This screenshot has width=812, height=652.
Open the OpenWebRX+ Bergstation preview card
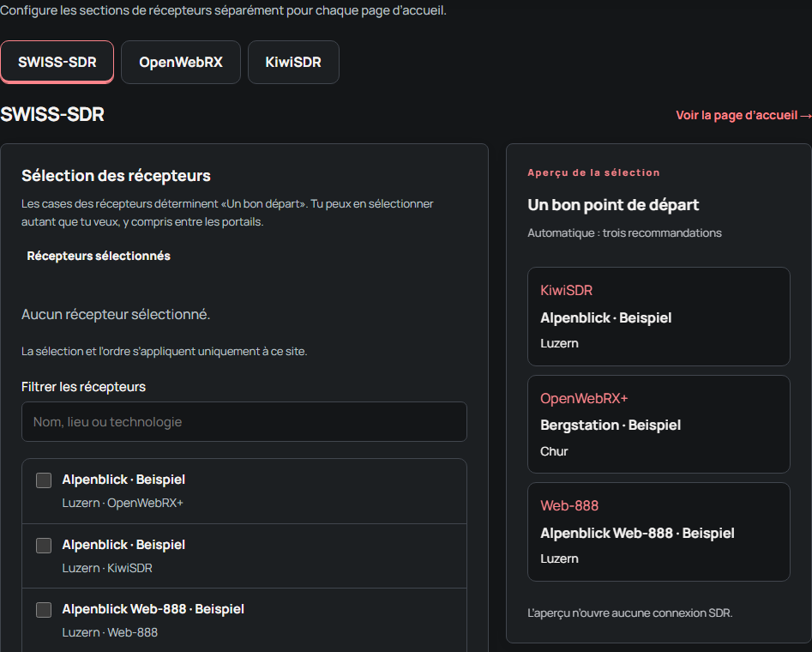coord(659,425)
